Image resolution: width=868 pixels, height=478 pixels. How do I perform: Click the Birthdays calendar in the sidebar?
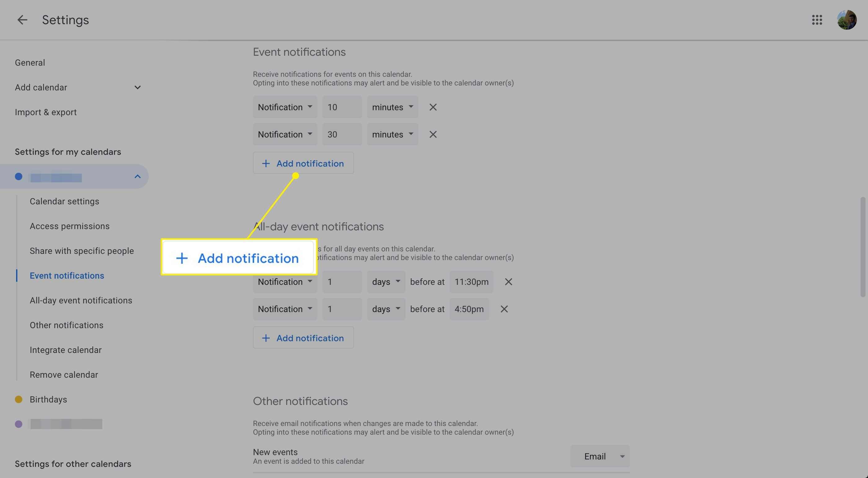(48, 398)
